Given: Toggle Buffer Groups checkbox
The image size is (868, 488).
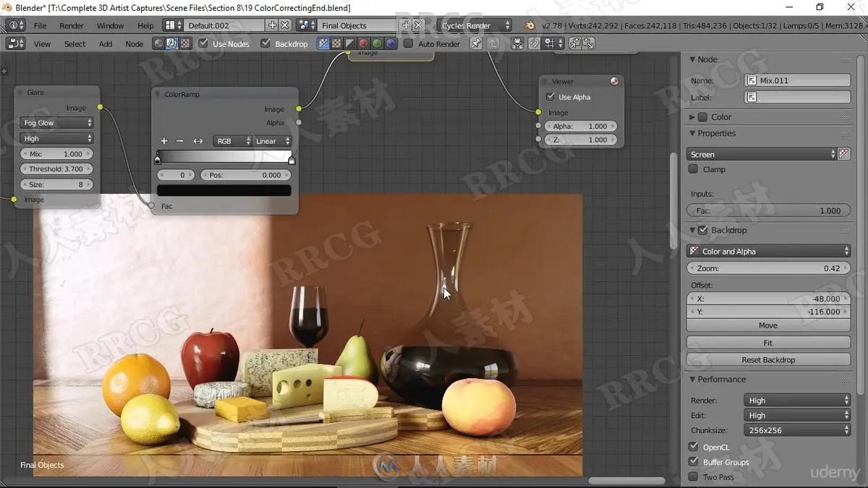Looking at the screenshot, I should (x=694, y=462).
